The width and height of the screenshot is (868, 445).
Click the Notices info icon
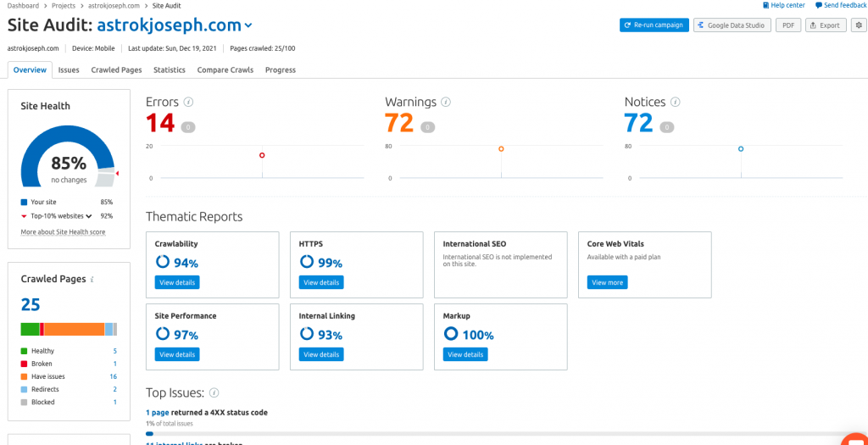pyautogui.click(x=676, y=102)
